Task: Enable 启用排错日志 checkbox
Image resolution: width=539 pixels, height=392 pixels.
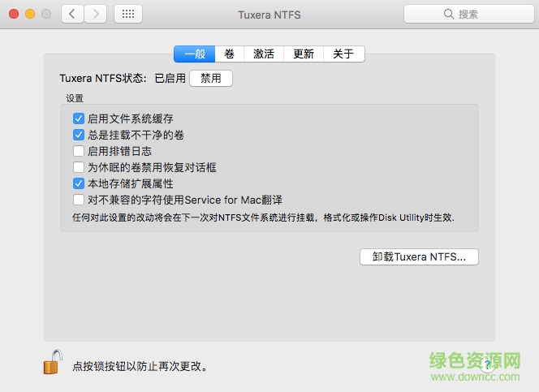Action: coord(79,151)
